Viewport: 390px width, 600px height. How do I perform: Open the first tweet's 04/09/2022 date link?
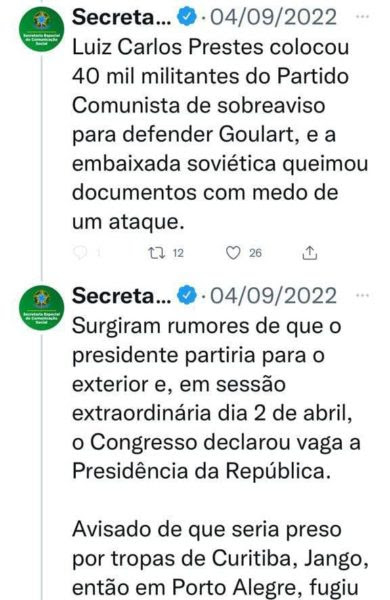tap(274, 18)
